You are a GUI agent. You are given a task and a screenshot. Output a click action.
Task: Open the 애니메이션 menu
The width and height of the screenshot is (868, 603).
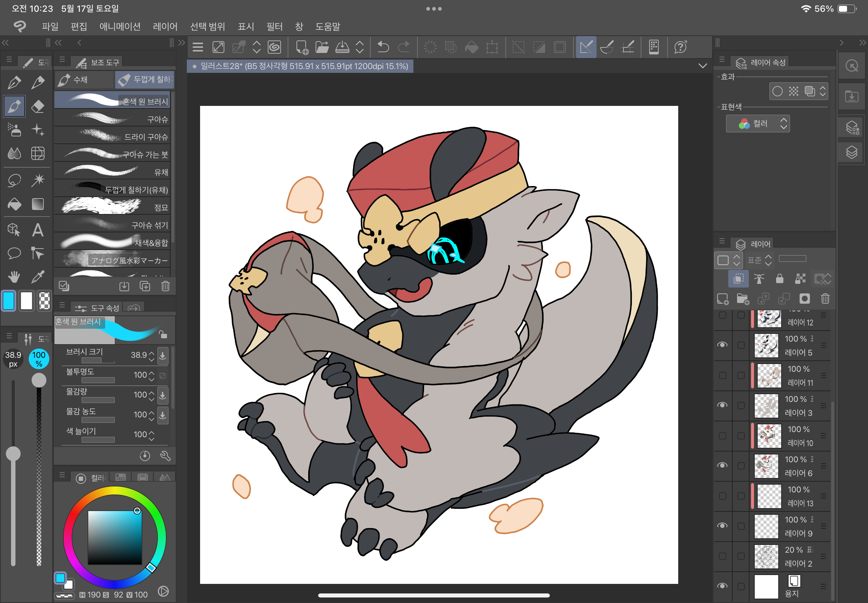(120, 26)
